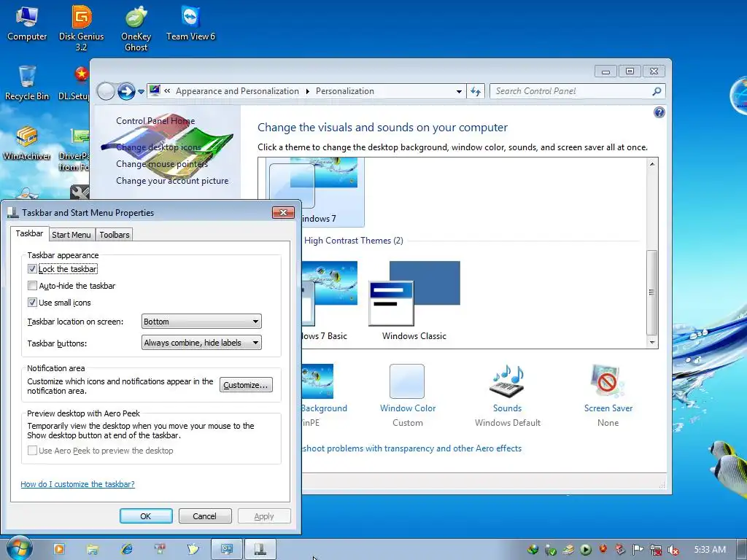The width and height of the screenshot is (747, 560).
Task: Open Taskbar buttons combo box
Action: [x=201, y=343]
